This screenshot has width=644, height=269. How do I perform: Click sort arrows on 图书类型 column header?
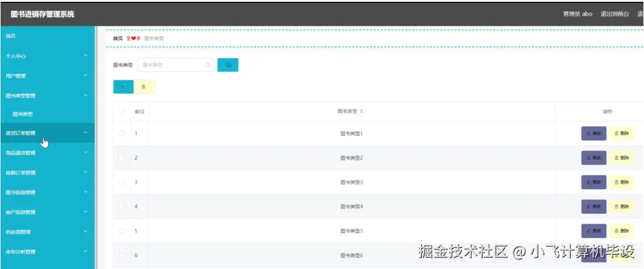[x=361, y=112]
